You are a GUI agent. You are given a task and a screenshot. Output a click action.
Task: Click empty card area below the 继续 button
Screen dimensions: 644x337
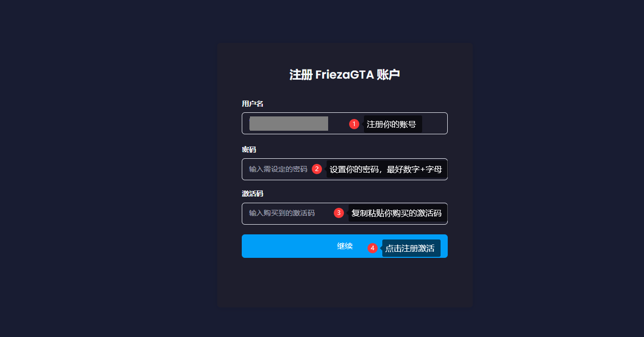344,283
